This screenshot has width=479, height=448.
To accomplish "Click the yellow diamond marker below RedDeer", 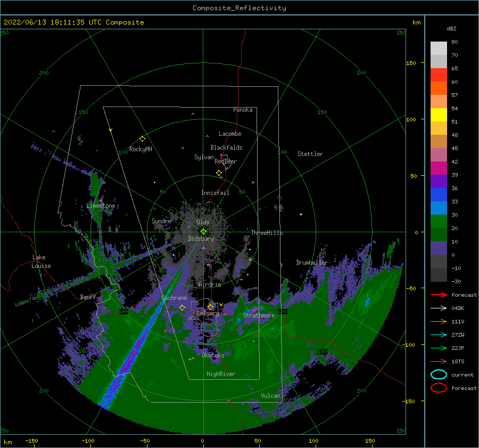I will (219, 173).
